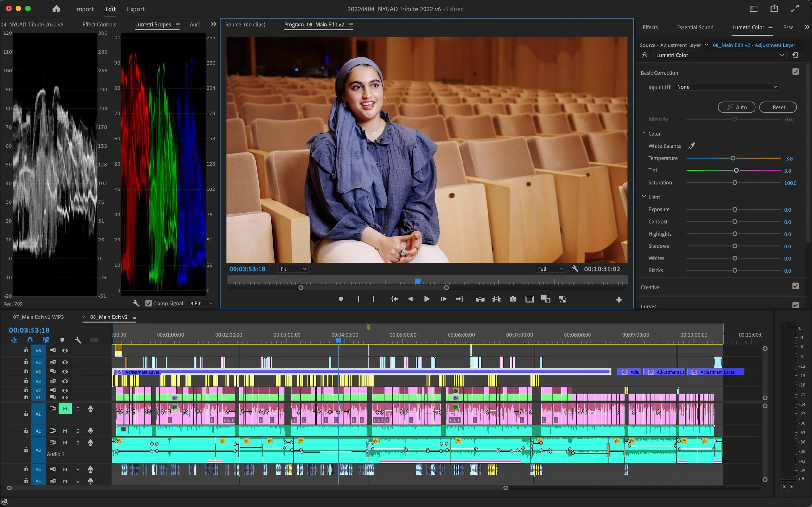Image resolution: width=812 pixels, height=507 pixels.
Task: Click the White Balance eyedropper
Action: click(x=691, y=146)
